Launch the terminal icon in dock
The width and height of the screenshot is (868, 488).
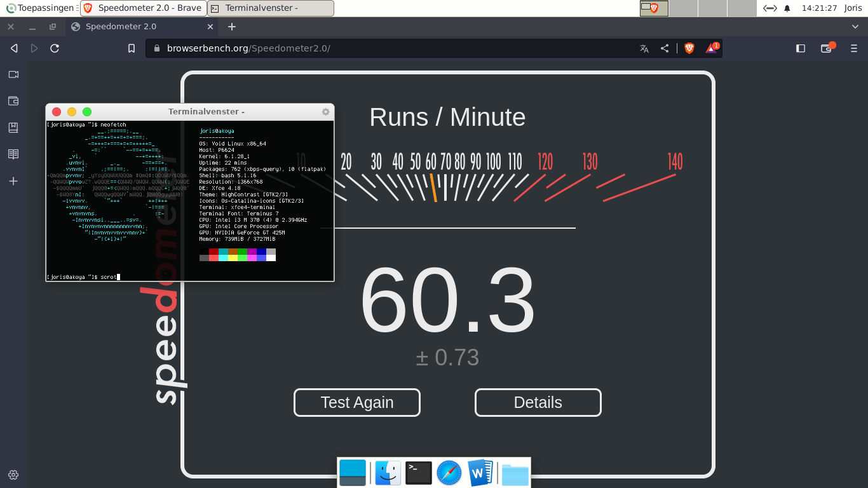[x=419, y=473]
